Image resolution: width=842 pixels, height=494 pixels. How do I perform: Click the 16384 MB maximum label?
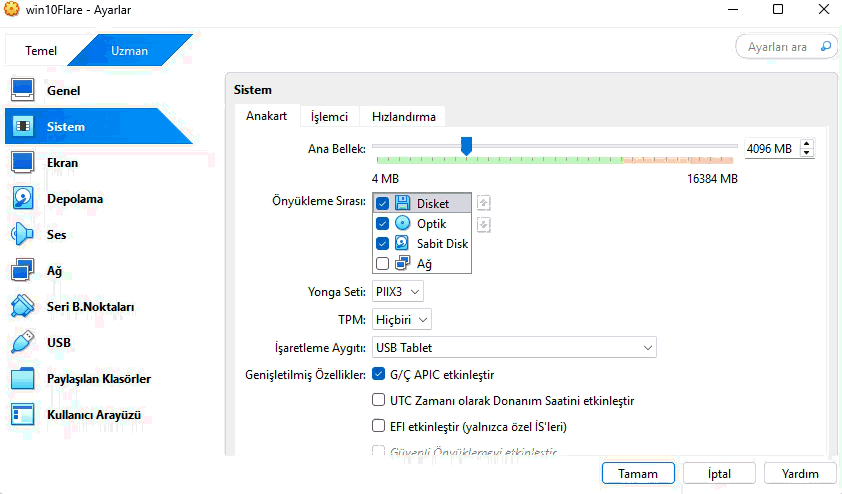(x=712, y=179)
